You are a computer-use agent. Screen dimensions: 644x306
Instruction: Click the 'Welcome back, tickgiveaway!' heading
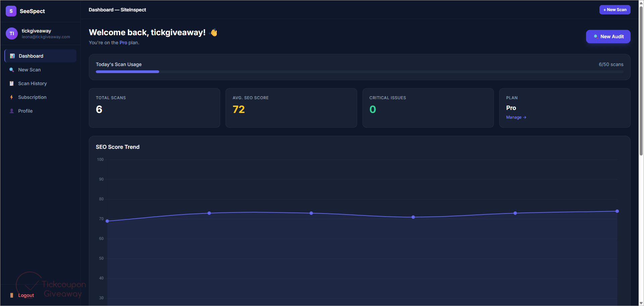click(x=147, y=33)
